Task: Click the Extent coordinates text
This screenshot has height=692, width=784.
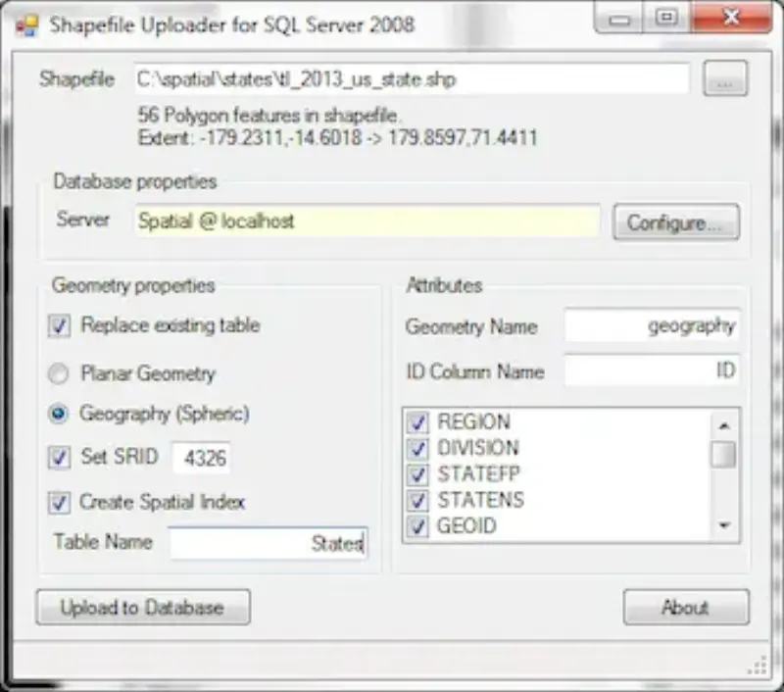Action: pyautogui.click(x=337, y=137)
